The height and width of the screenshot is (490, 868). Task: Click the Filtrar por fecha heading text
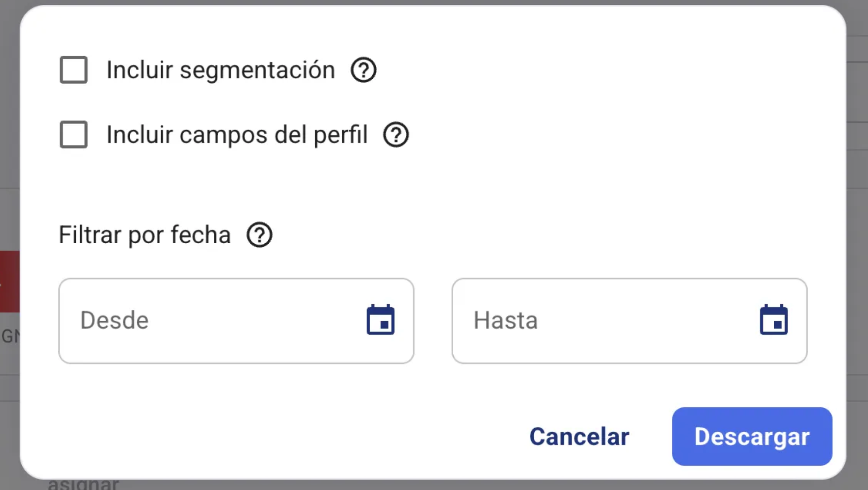(x=145, y=235)
